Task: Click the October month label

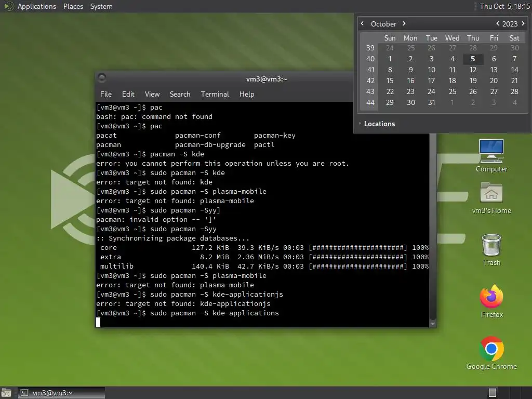Action: 383,24
